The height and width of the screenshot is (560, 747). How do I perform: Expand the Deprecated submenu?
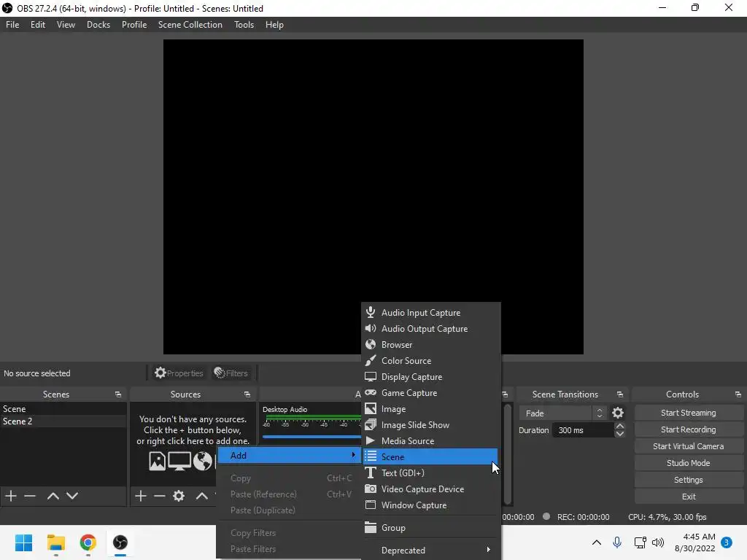pyautogui.click(x=431, y=550)
